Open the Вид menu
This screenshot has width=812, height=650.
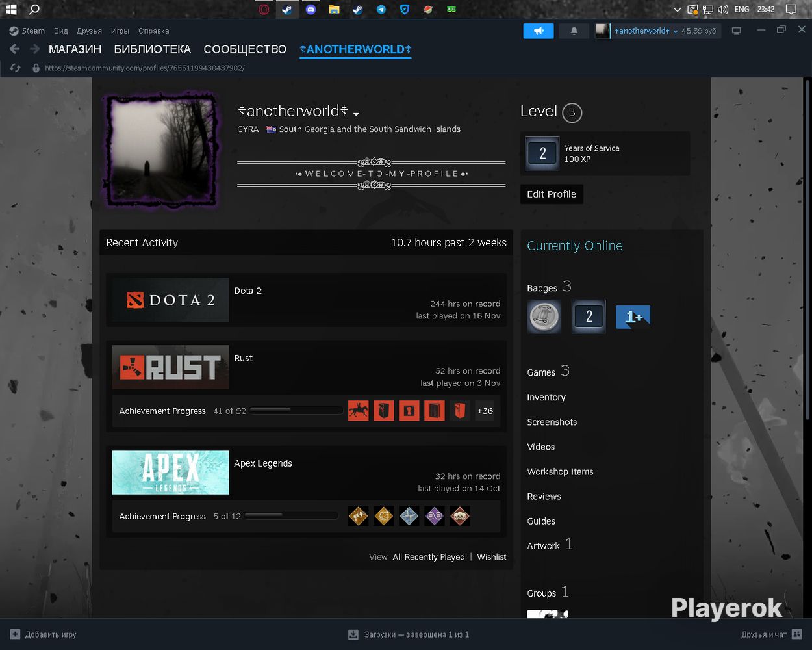(x=61, y=31)
